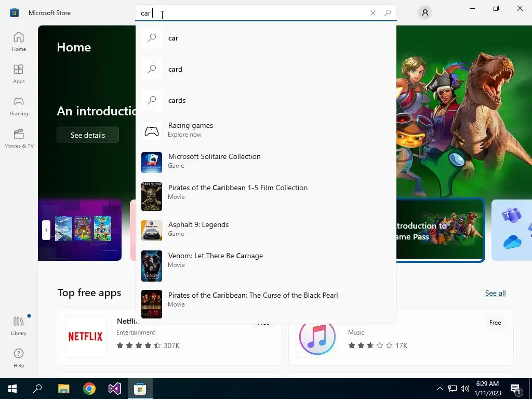Viewport: 532px width, 399px height.
Task: Select the games collection carousel thumbnail
Action: [x=79, y=230]
